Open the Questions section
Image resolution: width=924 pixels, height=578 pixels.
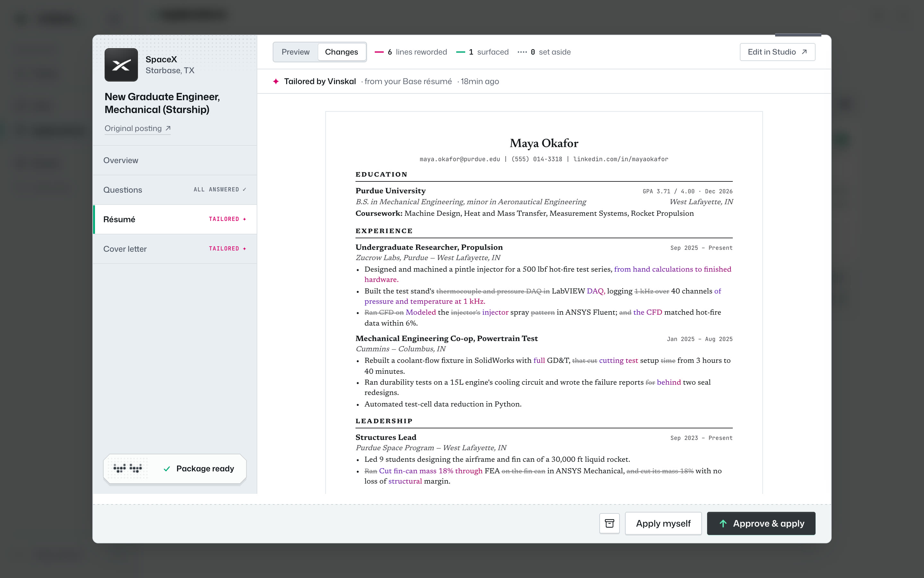(175, 189)
